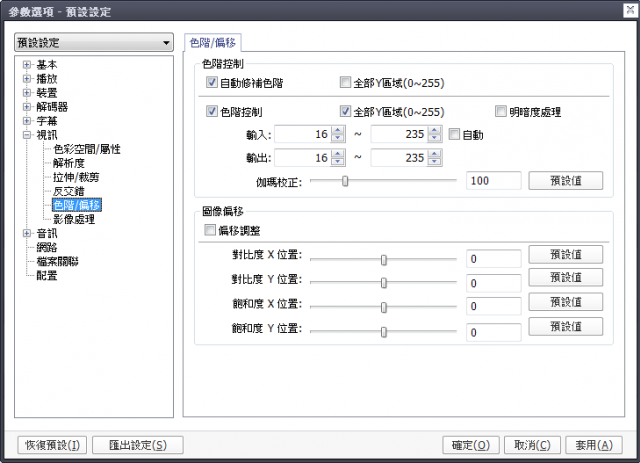The height and width of the screenshot is (463, 640).
Task: Open the 預設設定 profile dropdown
Action: [94, 42]
